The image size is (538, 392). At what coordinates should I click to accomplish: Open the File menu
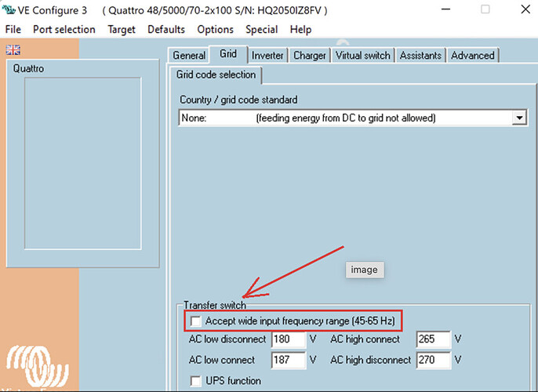point(13,30)
